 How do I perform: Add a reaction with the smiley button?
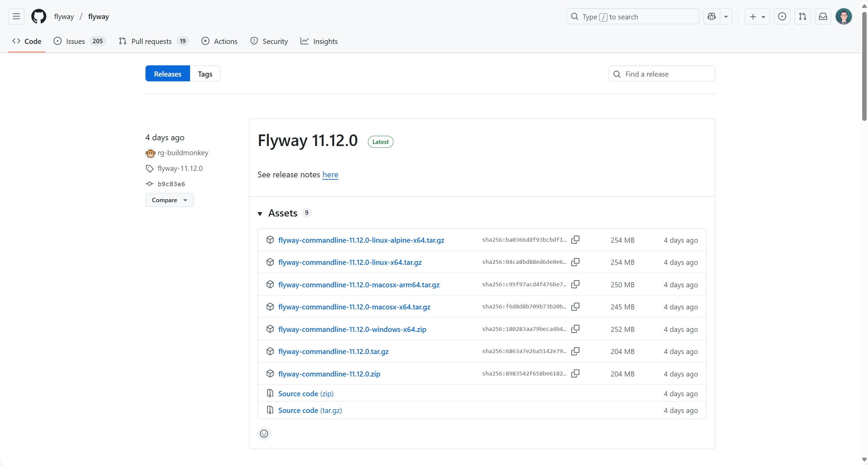(x=264, y=434)
